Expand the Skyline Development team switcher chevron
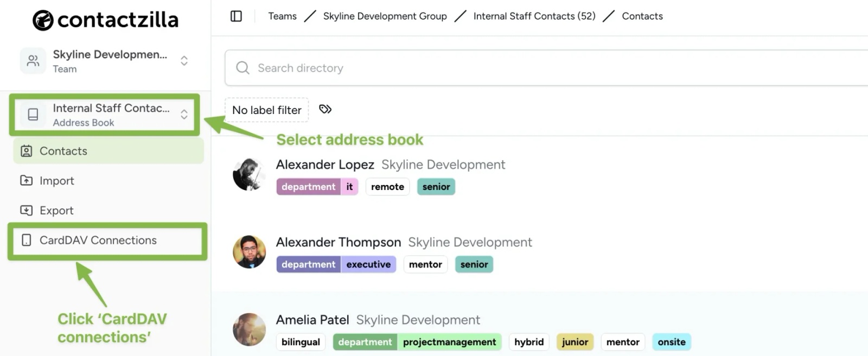Viewport: 868px width, 356px height. pos(184,61)
